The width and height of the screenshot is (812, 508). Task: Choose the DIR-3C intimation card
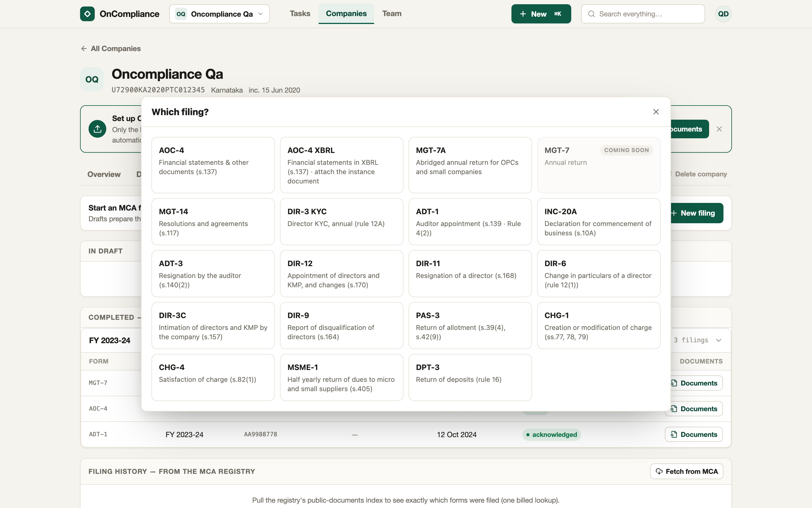point(213,326)
